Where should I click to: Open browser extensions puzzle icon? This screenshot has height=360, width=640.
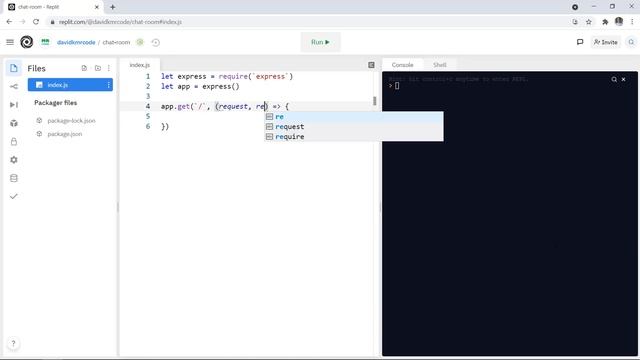[x=605, y=22]
